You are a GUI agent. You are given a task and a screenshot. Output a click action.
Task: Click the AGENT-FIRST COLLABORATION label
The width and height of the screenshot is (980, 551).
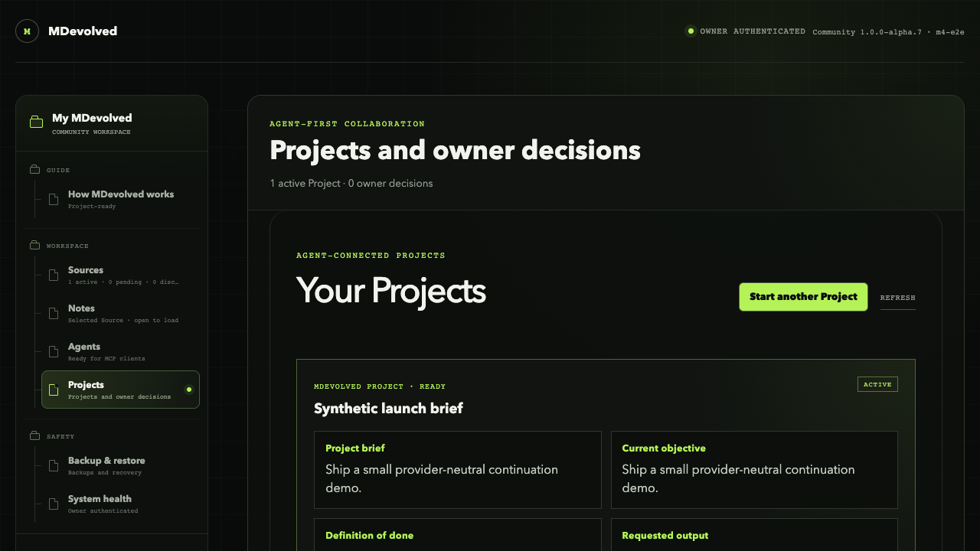pos(347,124)
